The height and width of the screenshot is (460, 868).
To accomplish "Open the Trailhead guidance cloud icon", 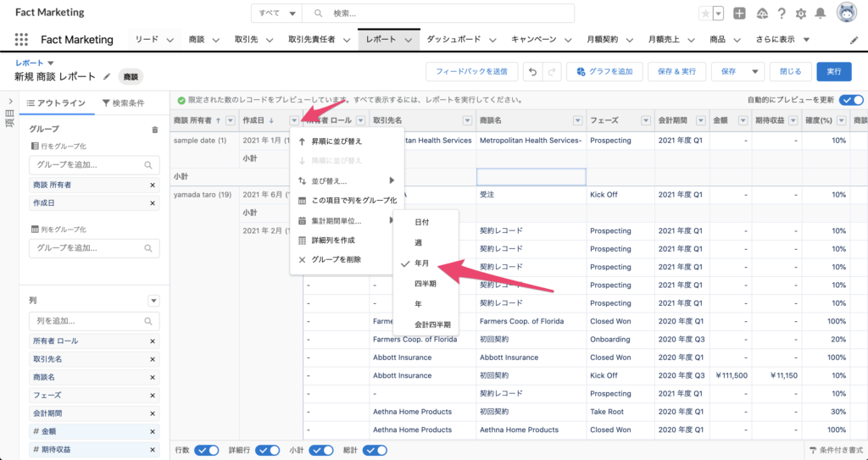I will coord(762,14).
